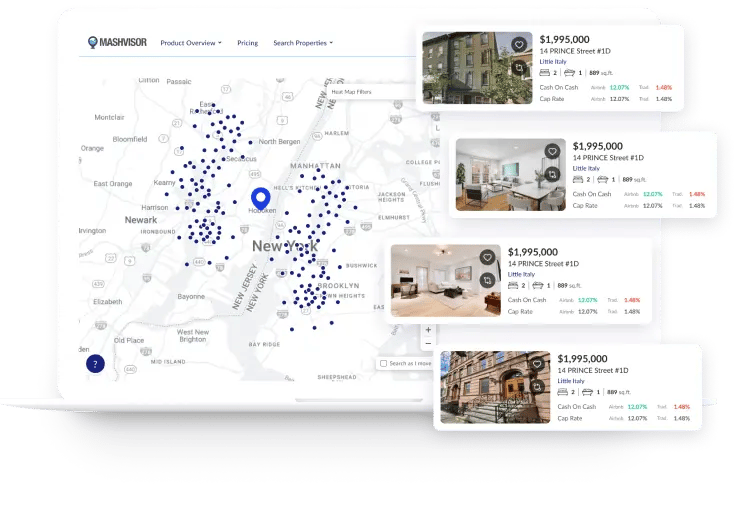Compare the dining room listing via swap icon
Screen dimensions: 737x517
552,174
